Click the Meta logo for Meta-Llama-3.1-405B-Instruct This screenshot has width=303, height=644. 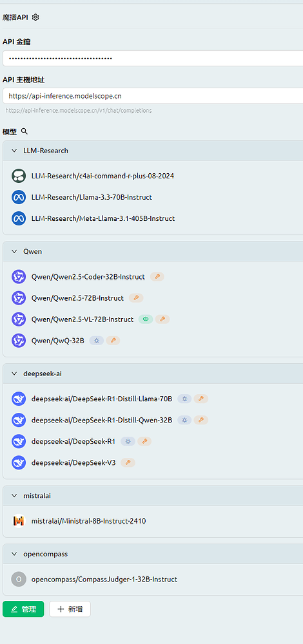[x=19, y=218]
